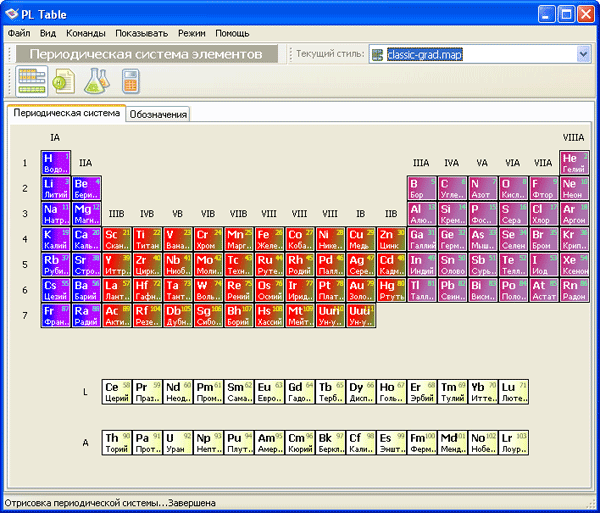
Task: Select the Периодическая система tab
Action: click(x=66, y=113)
